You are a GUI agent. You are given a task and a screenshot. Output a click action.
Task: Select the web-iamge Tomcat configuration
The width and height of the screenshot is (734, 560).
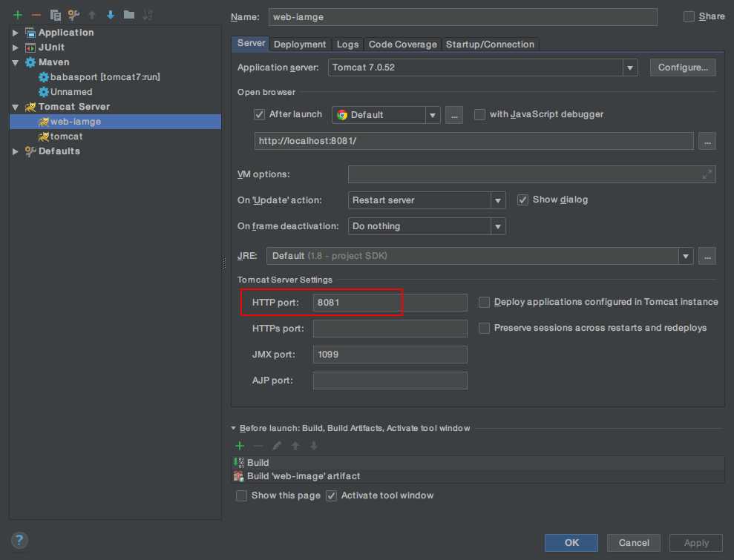pyautogui.click(x=115, y=122)
